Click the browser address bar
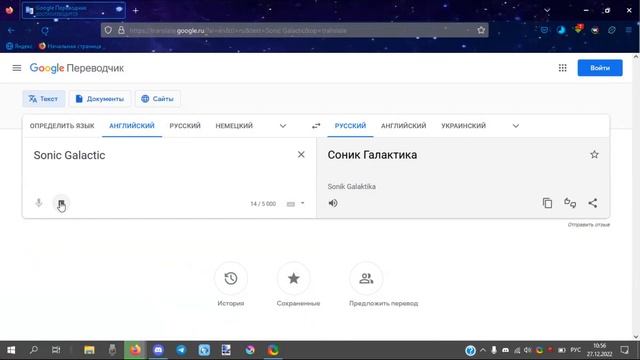The width and height of the screenshot is (640, 360). pyautogui.click(x=294, y=30)
